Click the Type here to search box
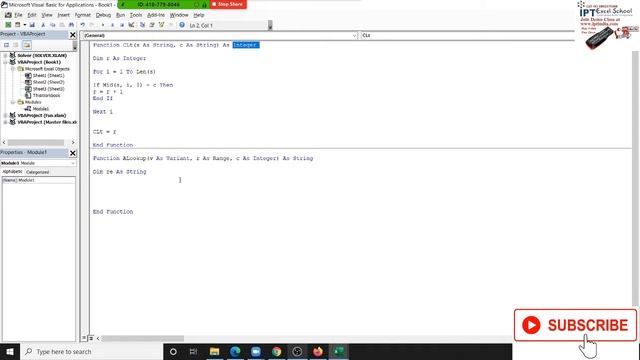This screenshot has height=360, width=640. [91, 351]
